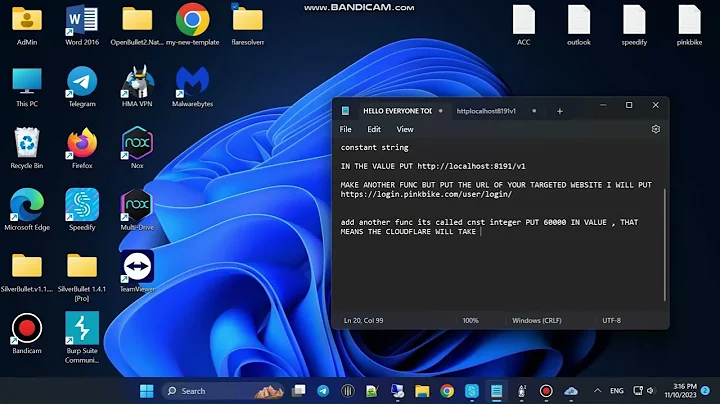
Task: Select the speedify text file on the desktop
Action: [634, 25]
